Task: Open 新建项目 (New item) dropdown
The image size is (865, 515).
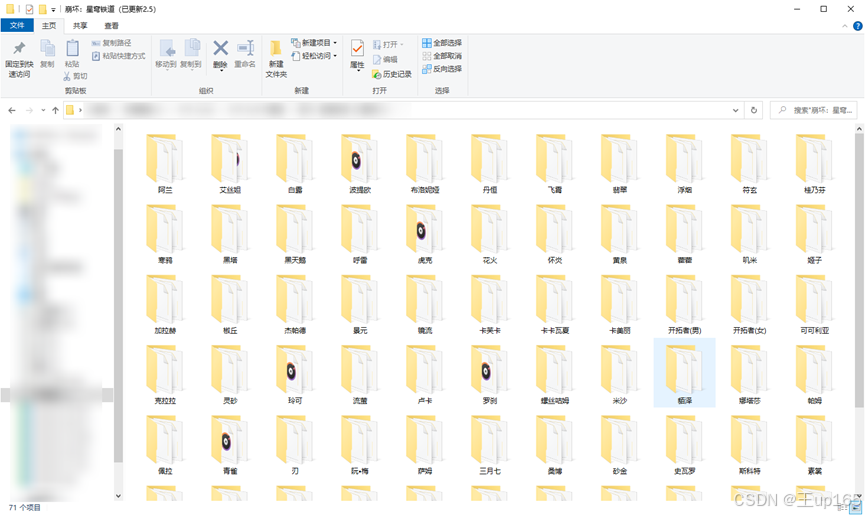Action: click(x=314, y=43)
